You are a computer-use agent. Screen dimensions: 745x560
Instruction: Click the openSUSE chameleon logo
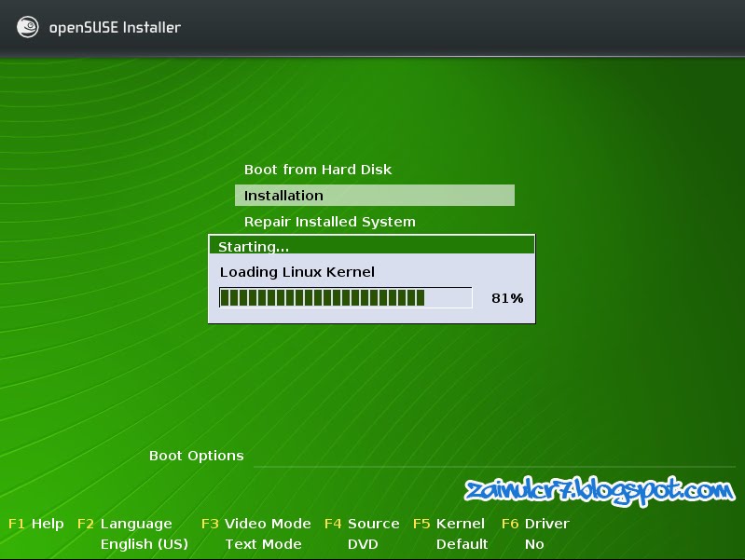point(28,27)
